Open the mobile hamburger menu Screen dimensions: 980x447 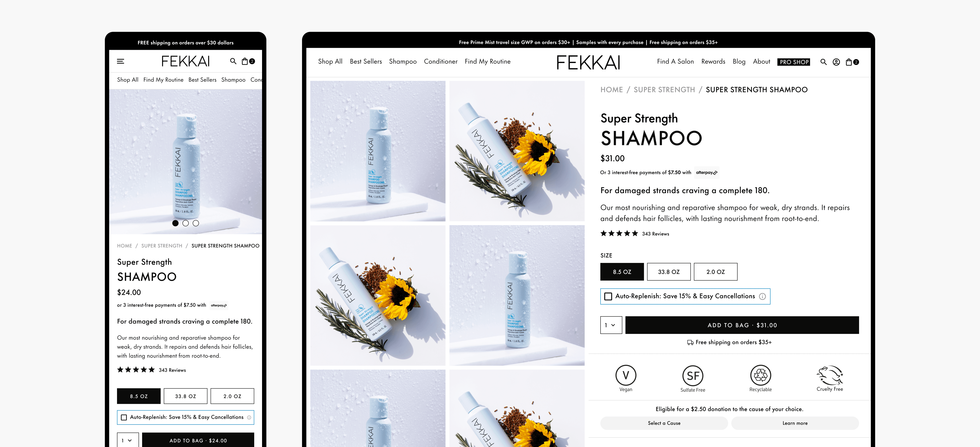pyautogui.click(x=121, y=61)
